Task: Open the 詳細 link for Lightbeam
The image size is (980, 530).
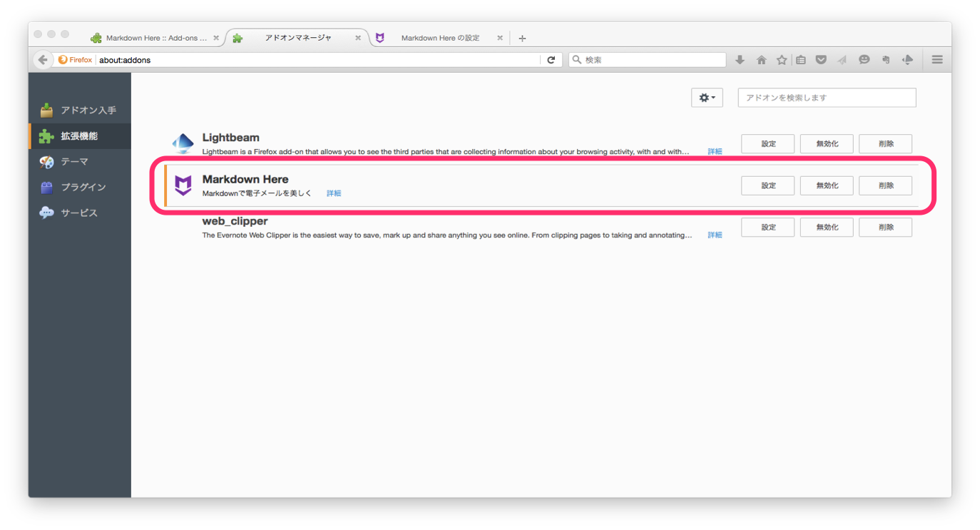Action: (x=715, y=152)
